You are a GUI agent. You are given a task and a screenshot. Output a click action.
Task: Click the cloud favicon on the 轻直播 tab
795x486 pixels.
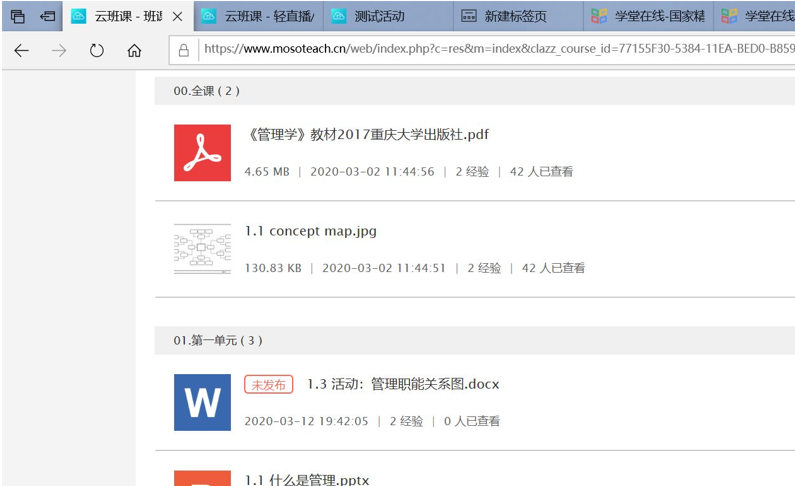208,16
